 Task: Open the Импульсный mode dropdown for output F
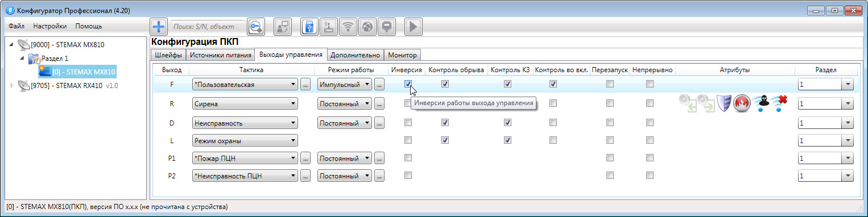344,85
